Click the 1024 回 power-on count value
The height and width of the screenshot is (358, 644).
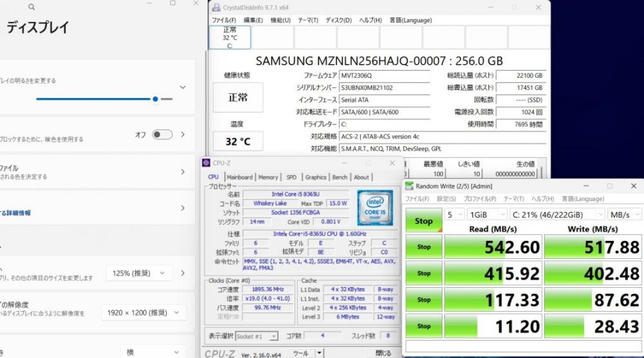521,112
